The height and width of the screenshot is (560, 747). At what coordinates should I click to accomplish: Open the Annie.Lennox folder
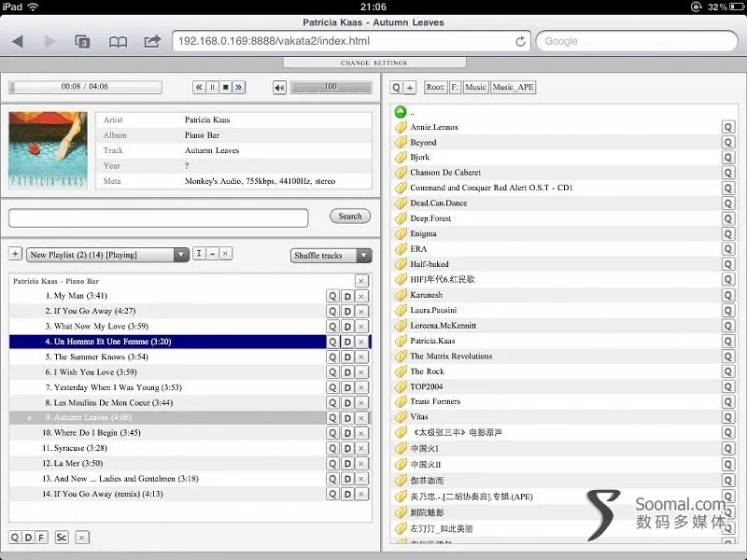(x=434, y=127)
